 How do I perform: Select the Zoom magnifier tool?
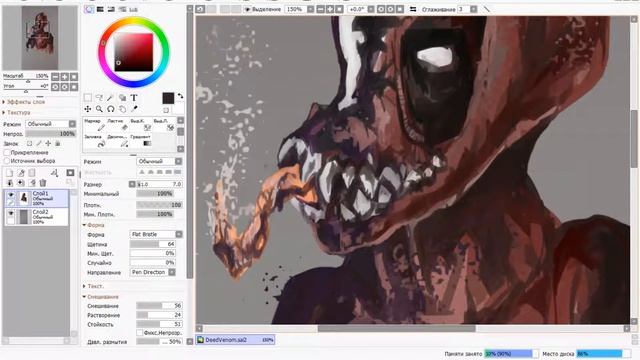pyautogui.click(x=99, y=109)
